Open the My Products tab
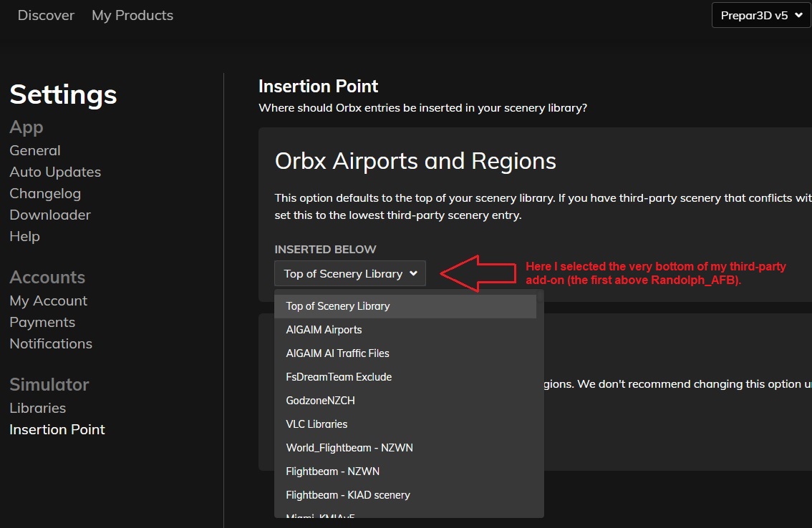The height and width of the screenshot is (528, 812). (132, 16)
